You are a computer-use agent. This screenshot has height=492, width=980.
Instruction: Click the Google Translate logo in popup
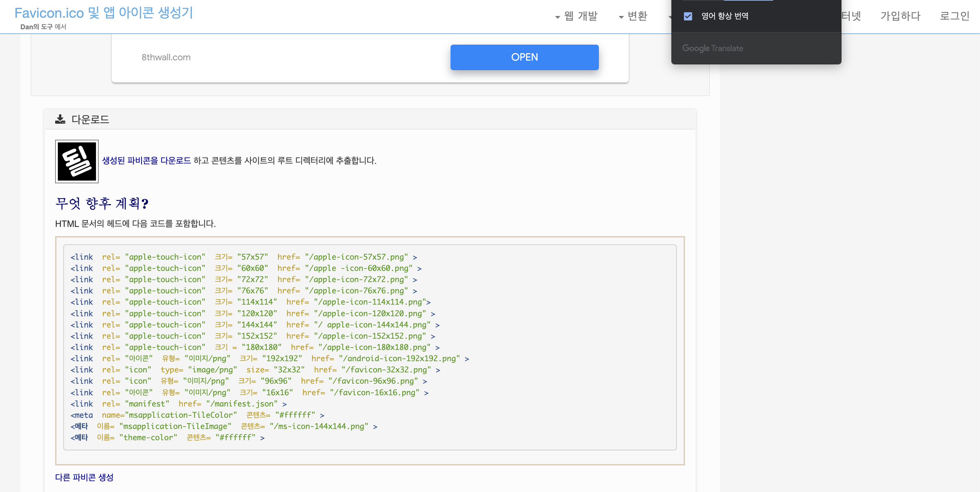tap(712, 48)
